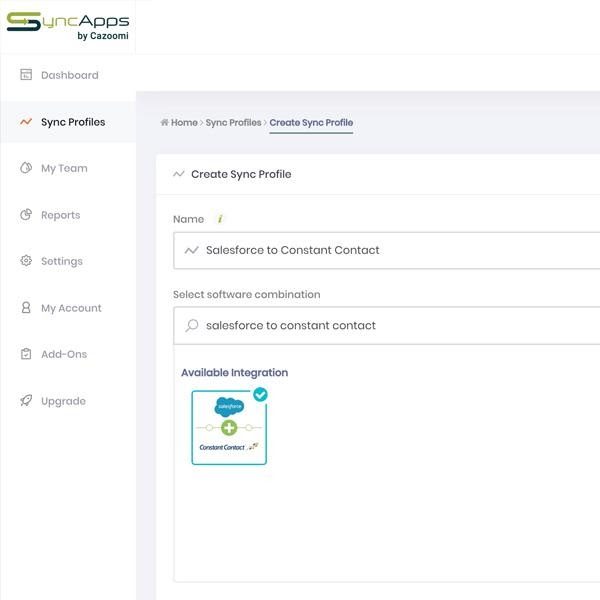Image resolution: width=600 pixels, height=600 pixels.
Task: Open the Reports menu item
Action: pyautogui.click(x=60, y=215)
